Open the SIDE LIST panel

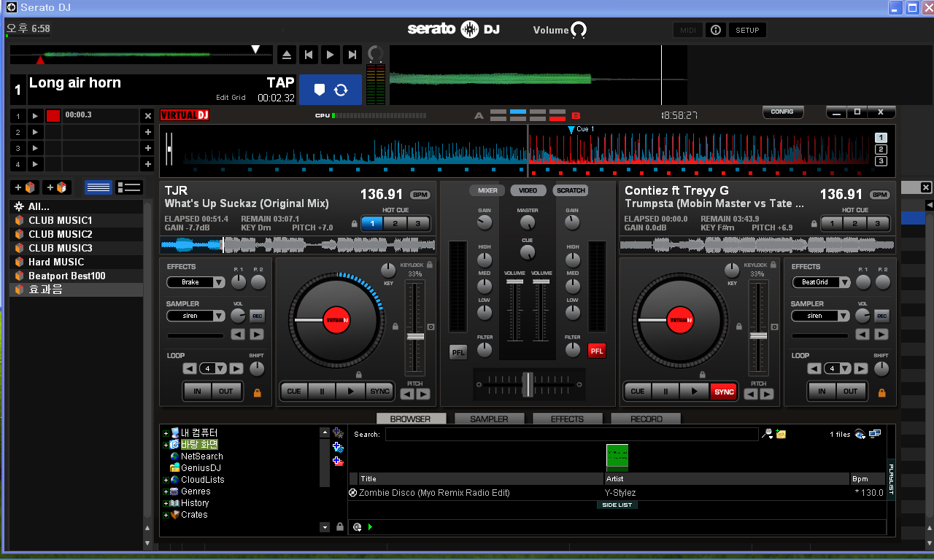[617, 505]
